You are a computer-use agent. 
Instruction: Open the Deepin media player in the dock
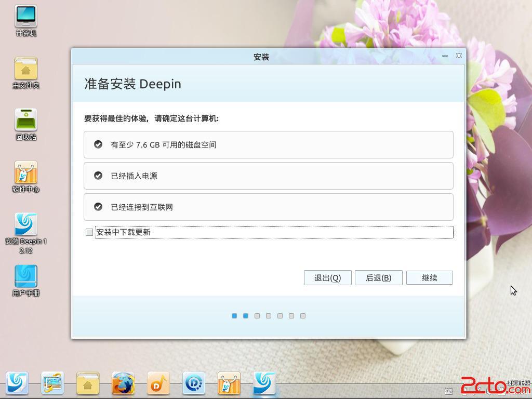193,383
